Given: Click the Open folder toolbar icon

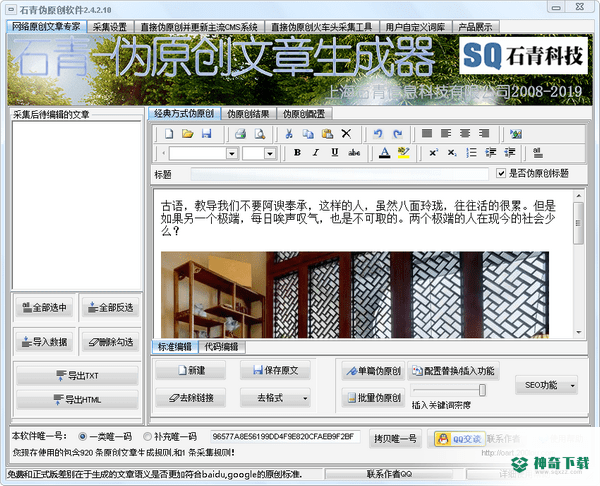Looking at the screenshot, I should coord(188,134).
